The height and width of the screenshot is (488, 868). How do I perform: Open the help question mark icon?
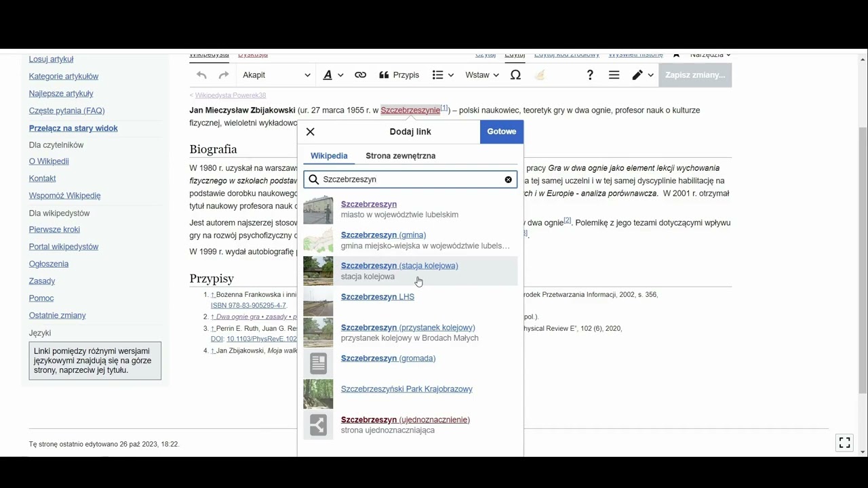(590, 75)
